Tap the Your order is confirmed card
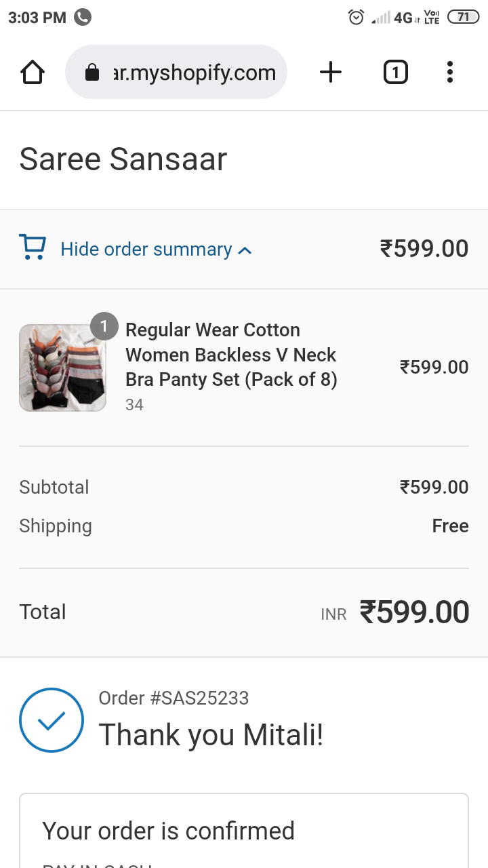Screen dimensions: 488x868 click(x=244, y=831)
